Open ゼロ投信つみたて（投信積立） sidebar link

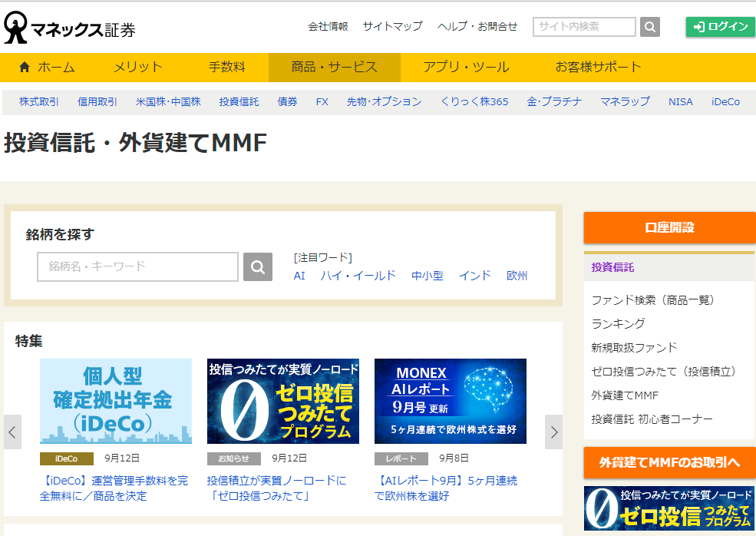[x=663, y=372]
